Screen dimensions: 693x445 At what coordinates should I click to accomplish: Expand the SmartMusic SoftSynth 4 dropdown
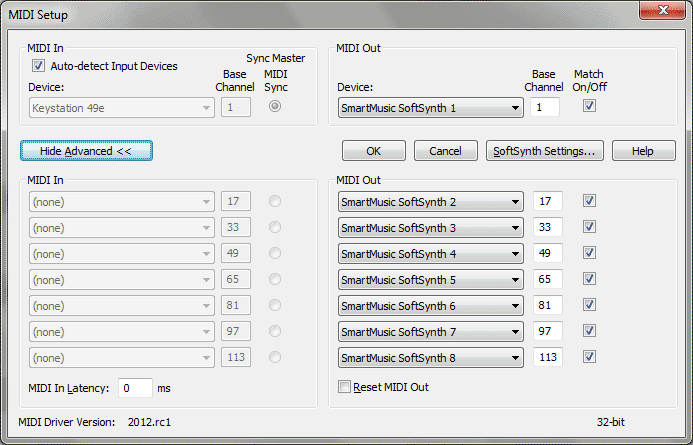coord(430,254)
